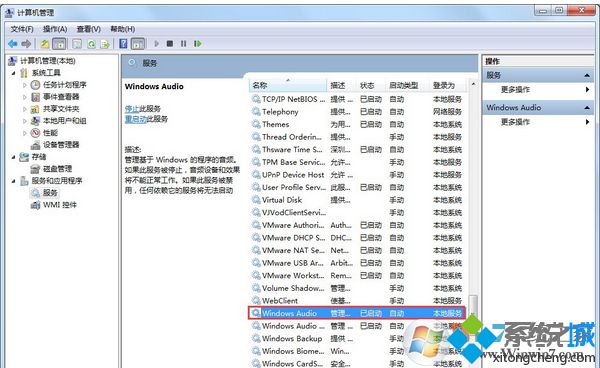This screenshot has width=600, height=368.
Task: Select the Telephony service row
Action: [357, 112]
